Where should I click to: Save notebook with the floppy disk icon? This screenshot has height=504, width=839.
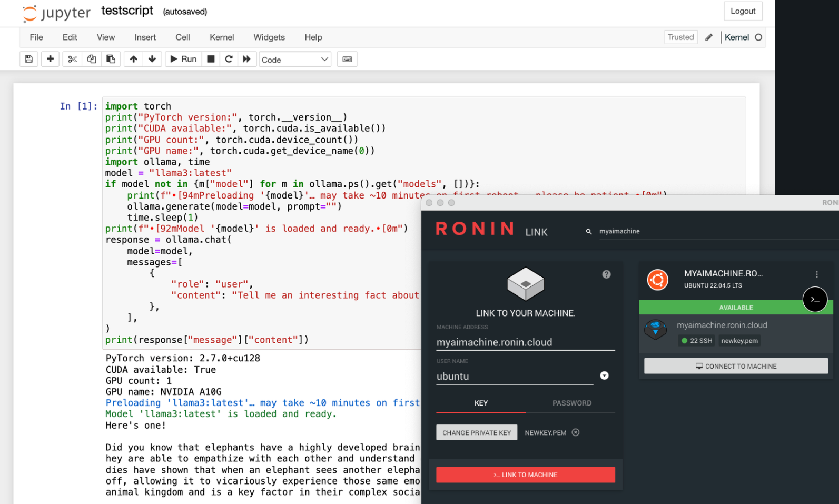click(x=29, y=59)
